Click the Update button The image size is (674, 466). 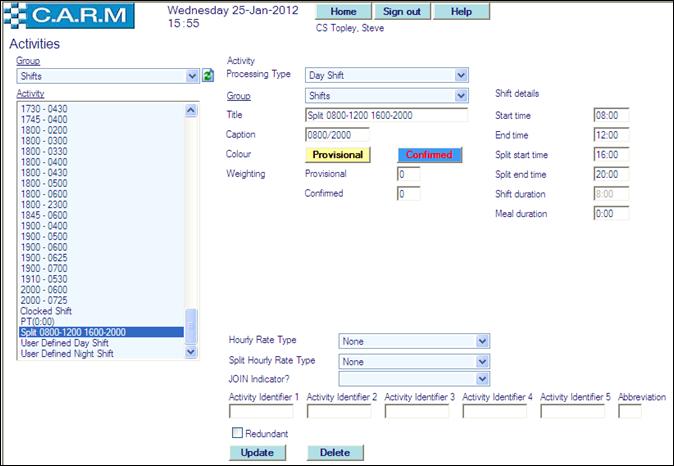tap(257, 453)
